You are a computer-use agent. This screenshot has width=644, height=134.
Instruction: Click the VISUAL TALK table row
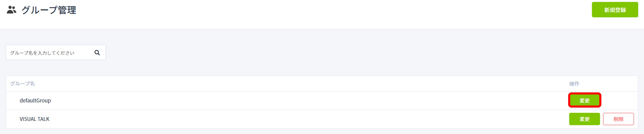[322, 119]
